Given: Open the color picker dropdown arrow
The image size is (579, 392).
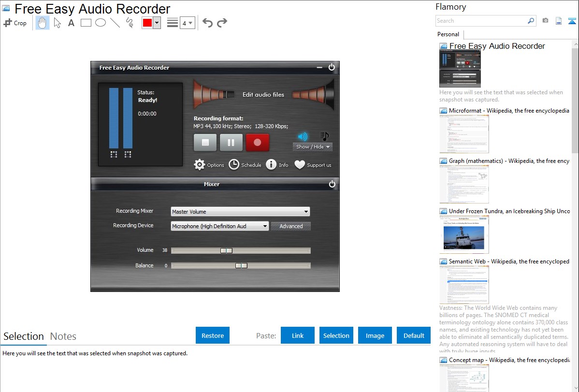Looking at the screenshot, I should coord(157,23).
